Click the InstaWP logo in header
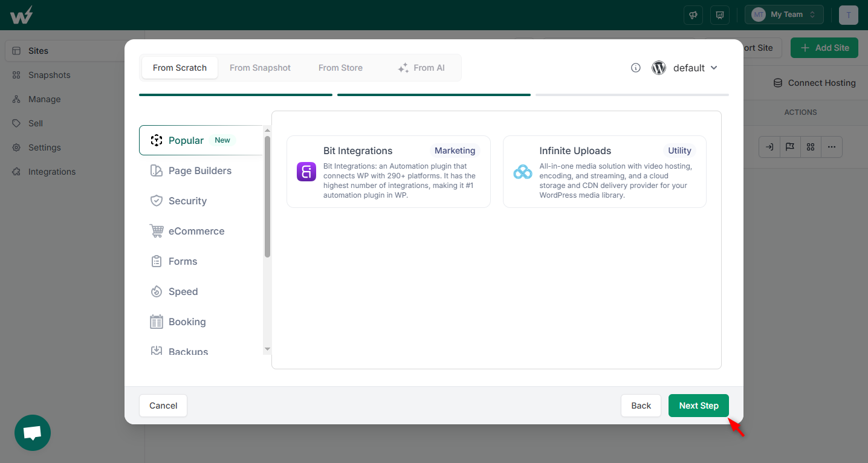The image size is (868, 463). (21, 15)
